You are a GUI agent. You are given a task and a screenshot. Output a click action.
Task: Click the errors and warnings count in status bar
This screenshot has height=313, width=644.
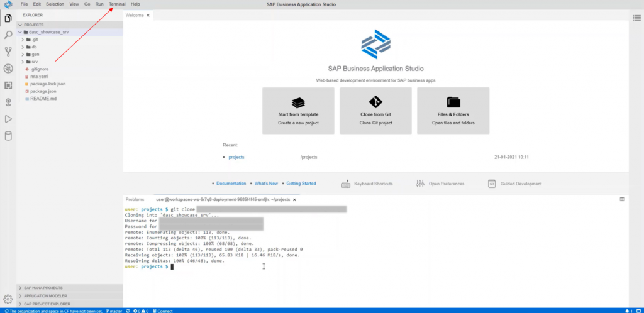coord(142,311)
